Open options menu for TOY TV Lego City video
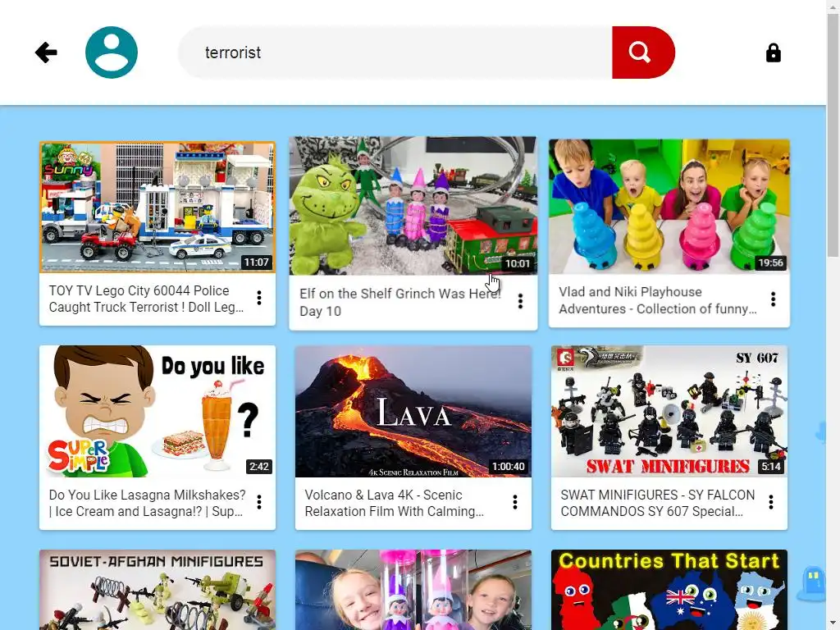The image size is (840, 630). (x=259, y=298)
